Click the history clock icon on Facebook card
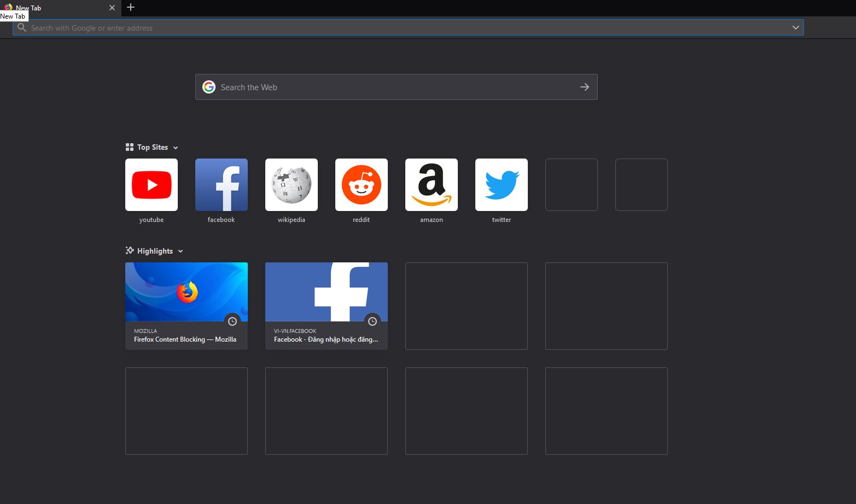The image size is (856, 504). [372, 321]
